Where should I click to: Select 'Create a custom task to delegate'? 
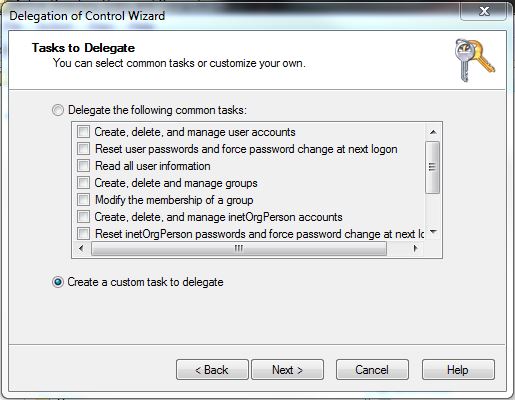[x=58, y=282]
